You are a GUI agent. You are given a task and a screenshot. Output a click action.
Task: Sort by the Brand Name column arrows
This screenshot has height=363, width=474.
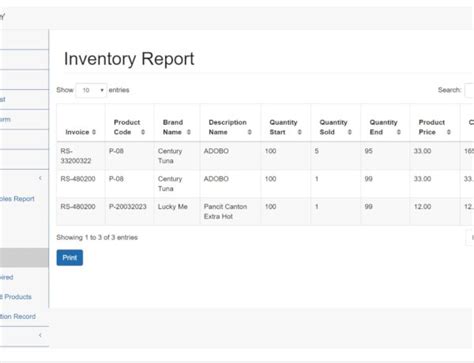pyautogui.click(x=189, y=132)
